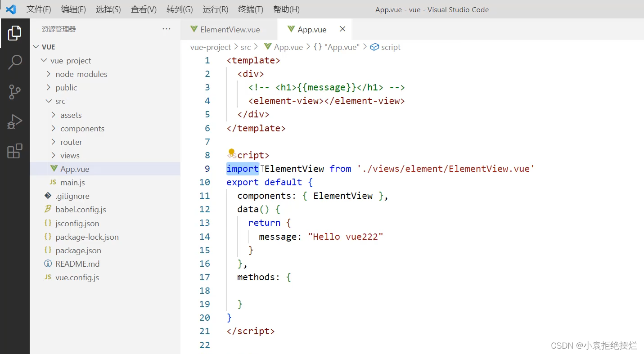Viewport: 644px width, 354px height.
Task: Click the 资源管理器 panel title
Action: coord(59,29)
